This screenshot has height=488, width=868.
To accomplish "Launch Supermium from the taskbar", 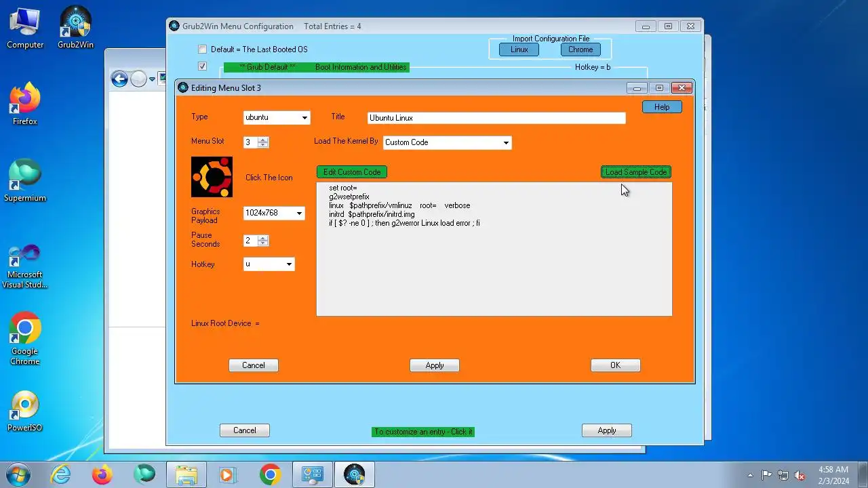I will click(x=144, y=474).
